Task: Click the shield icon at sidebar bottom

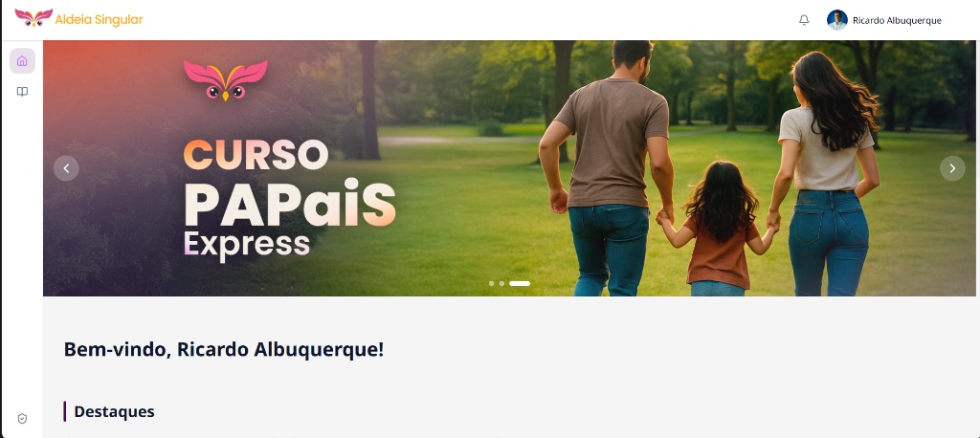Action: [22, 419]
